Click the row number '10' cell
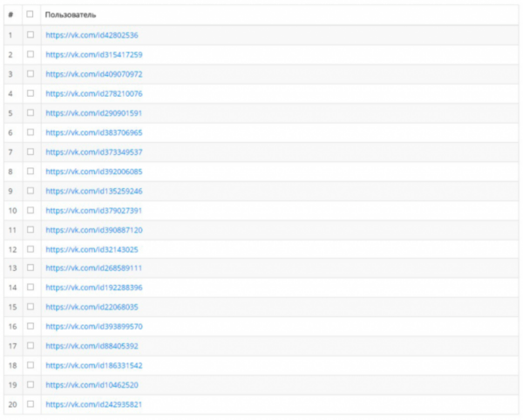 pyautogui.click(x=12, y=211)
